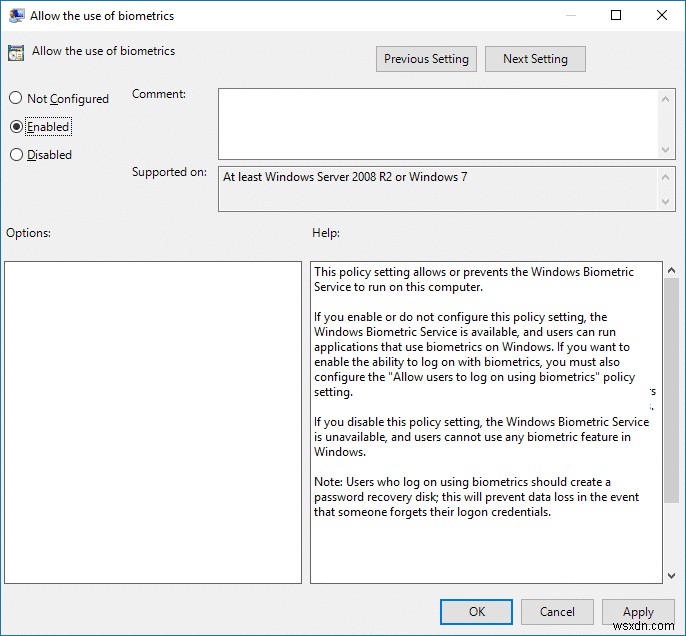
Task: Click the policy setting icon beside heading
Action: pyautogui.click(x=16, y=52)
